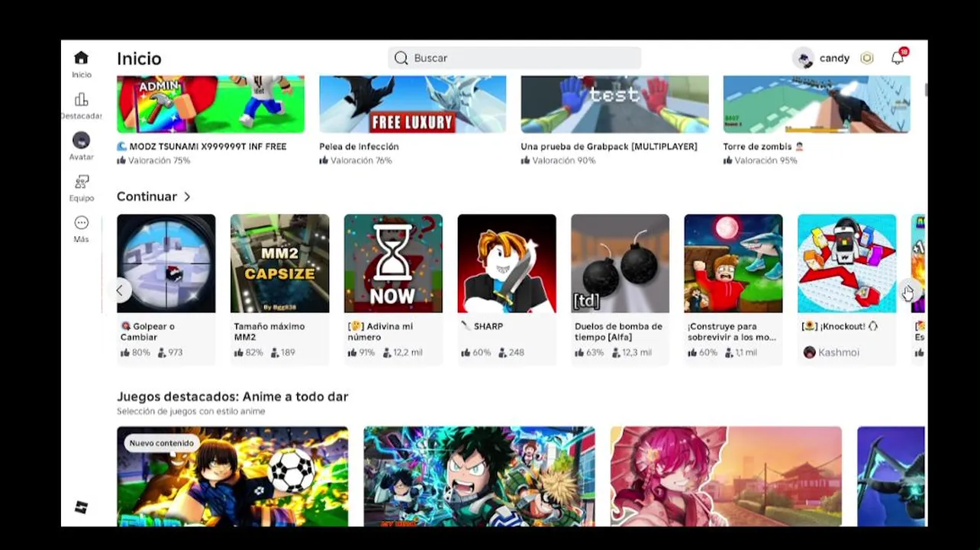Viewport: 980px width, 550px height.
Task: Click the Roblox logo at sidebar bottom
Action: pos(81,507)
